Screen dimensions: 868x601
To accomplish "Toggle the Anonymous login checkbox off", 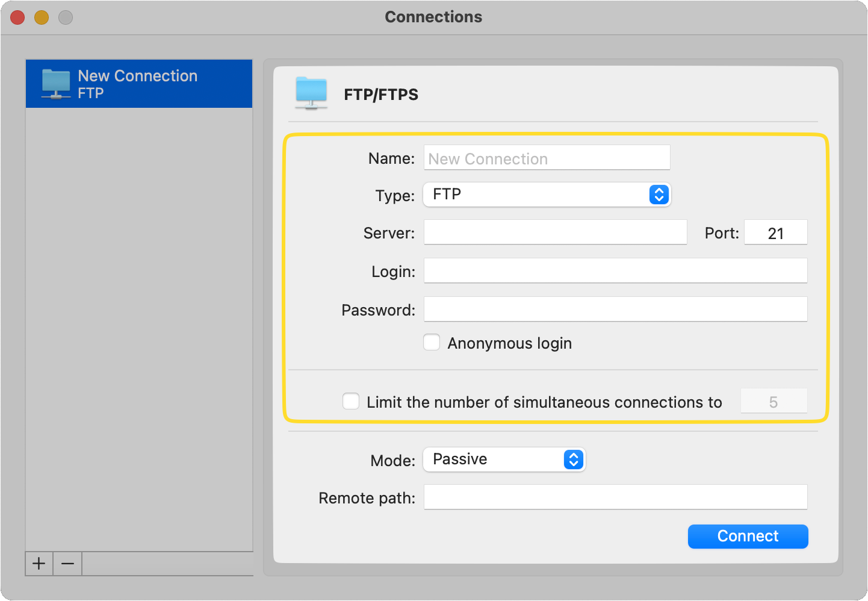I will point(432,342).
